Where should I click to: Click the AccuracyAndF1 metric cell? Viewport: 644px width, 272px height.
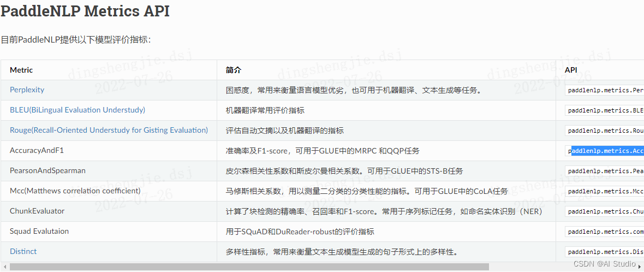click(37, 151)
